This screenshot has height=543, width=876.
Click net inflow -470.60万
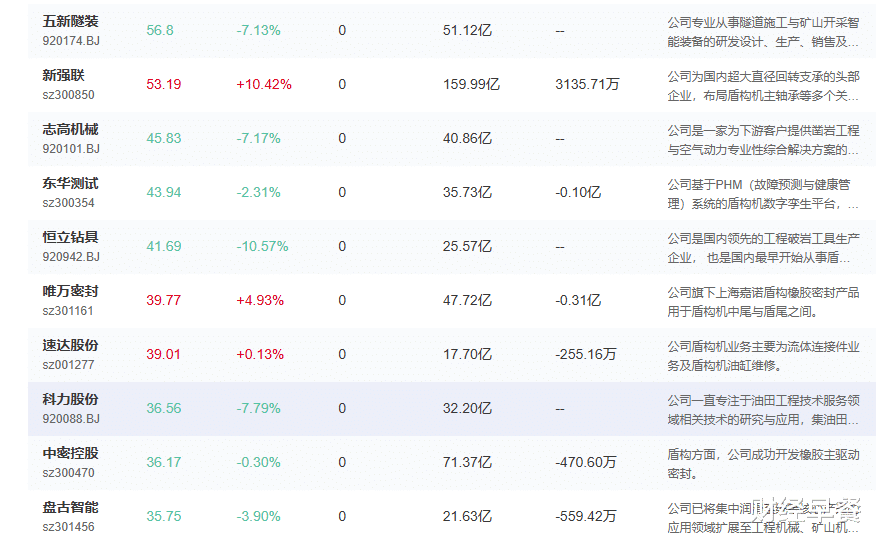585,463
